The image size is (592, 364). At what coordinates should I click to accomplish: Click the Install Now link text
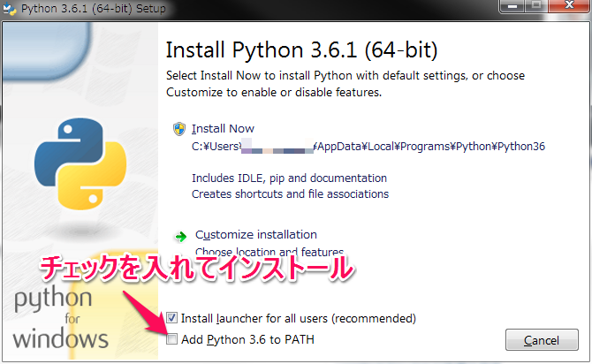tap(223, 129)
